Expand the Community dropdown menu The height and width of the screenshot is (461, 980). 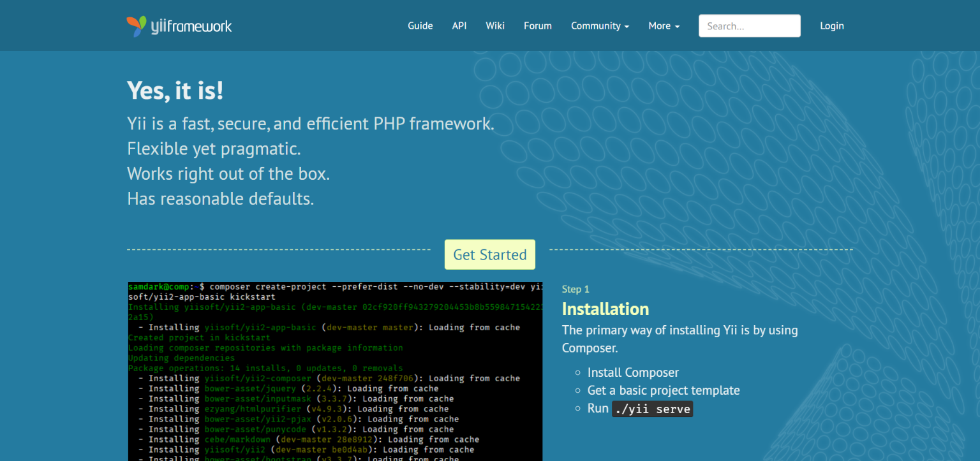pos(600,26)
